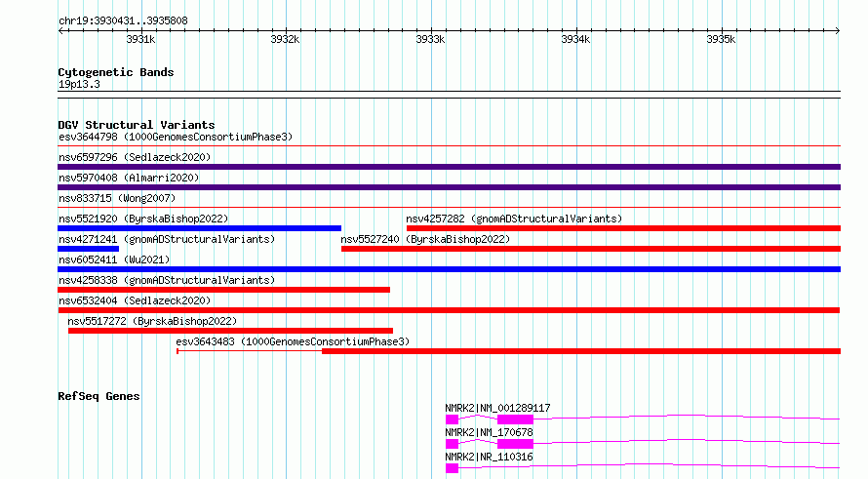Click the nsv4257282 red variant bar
Screen dimensions: 868x479
(x=623, y=228)
